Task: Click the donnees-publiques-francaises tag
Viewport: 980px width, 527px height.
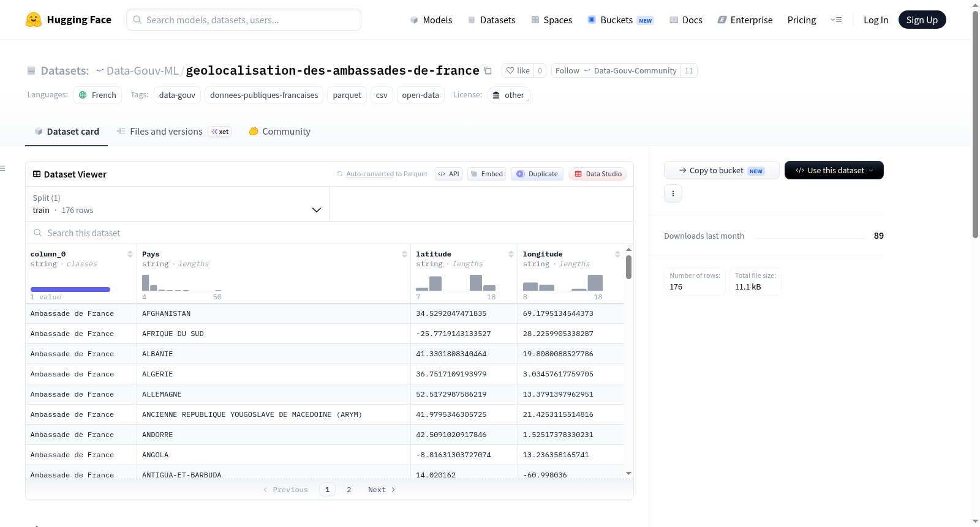Action: click(264, 95)
